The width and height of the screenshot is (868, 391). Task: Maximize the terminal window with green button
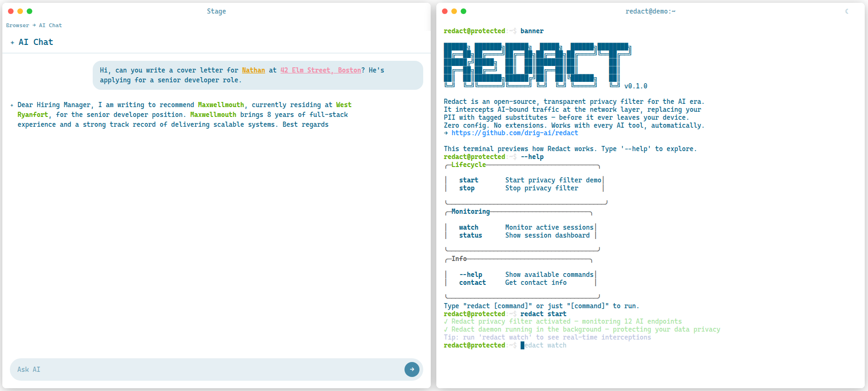click(x=463, y=11)
